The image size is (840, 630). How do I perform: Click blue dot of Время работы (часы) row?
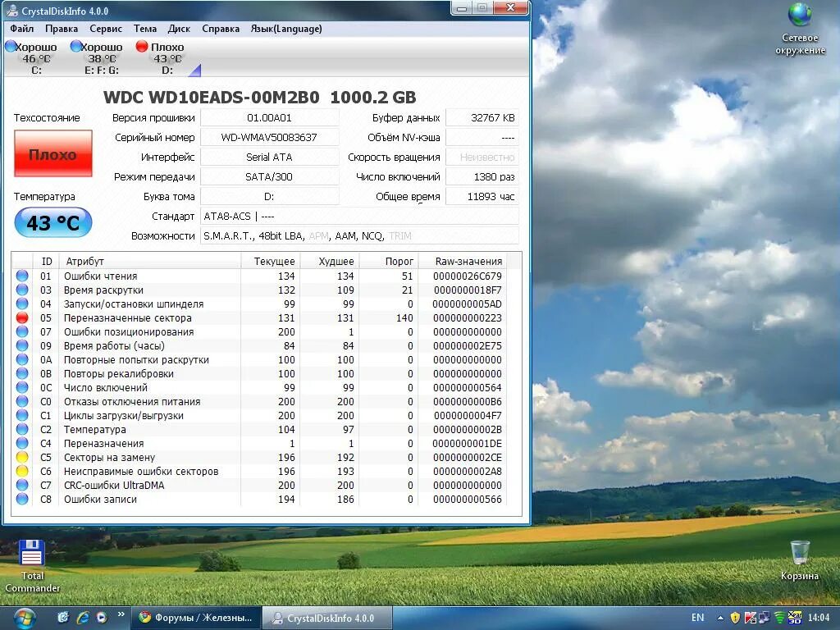[x=22, y=345]
